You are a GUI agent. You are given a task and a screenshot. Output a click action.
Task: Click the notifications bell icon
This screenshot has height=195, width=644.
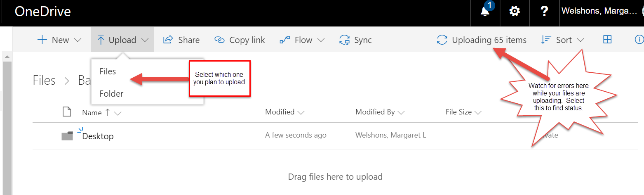tap(485, 12)
